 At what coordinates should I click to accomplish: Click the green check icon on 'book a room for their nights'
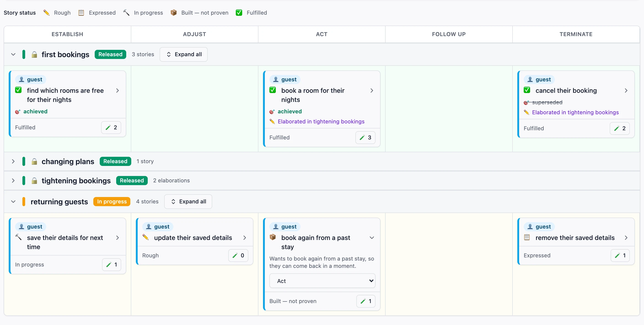pyautogui.click(x=273, y=90)
